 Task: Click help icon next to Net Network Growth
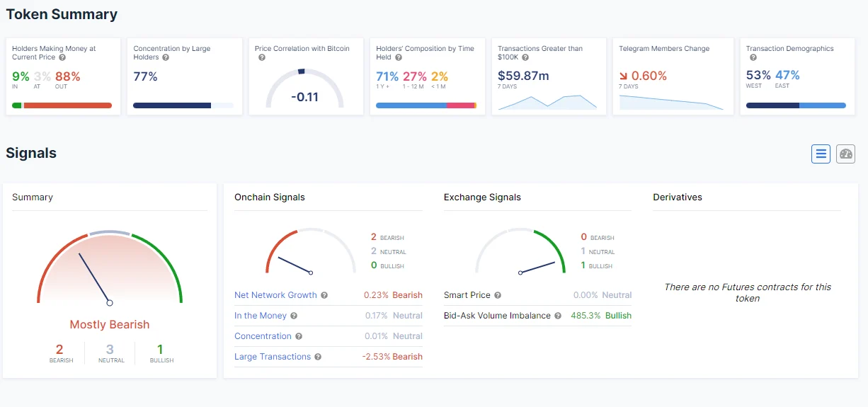tap(324, 295)
